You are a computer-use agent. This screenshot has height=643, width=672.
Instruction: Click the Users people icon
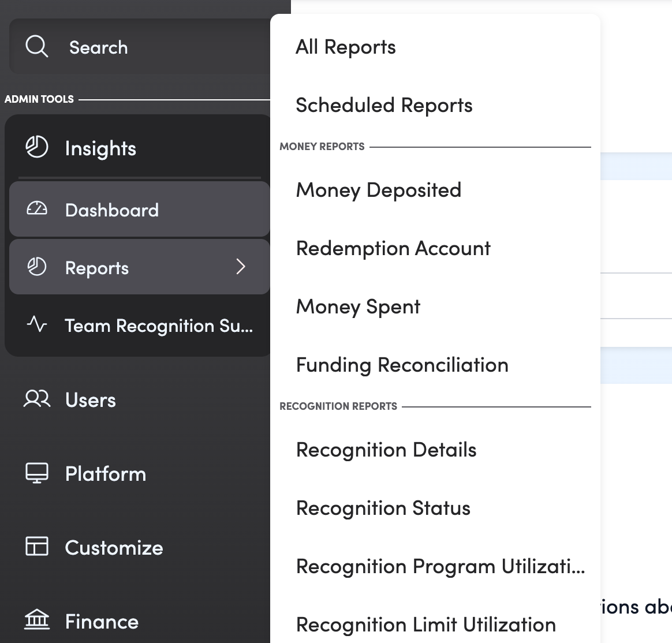pos(37,399)
